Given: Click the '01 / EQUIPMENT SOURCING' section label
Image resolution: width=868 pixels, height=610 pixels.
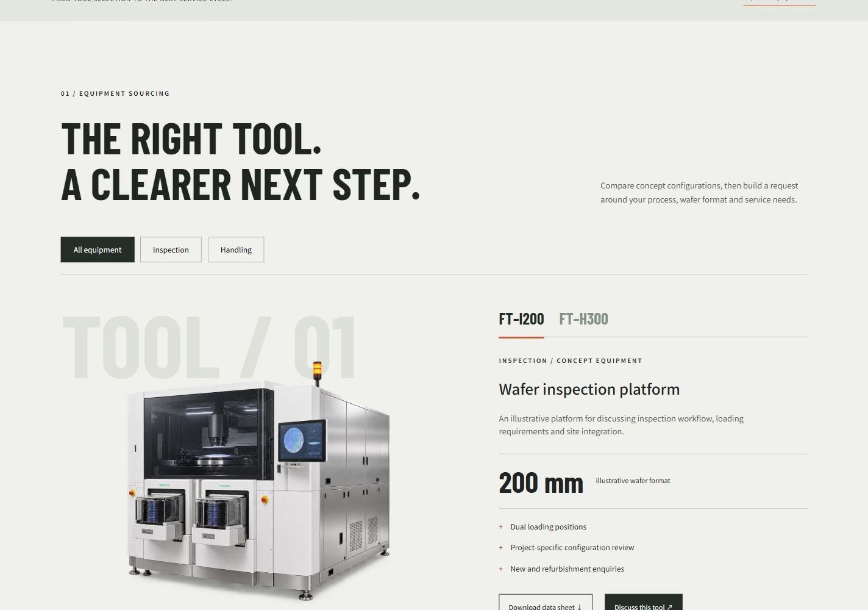Looking at the screenshot, I should coord(115,93).
